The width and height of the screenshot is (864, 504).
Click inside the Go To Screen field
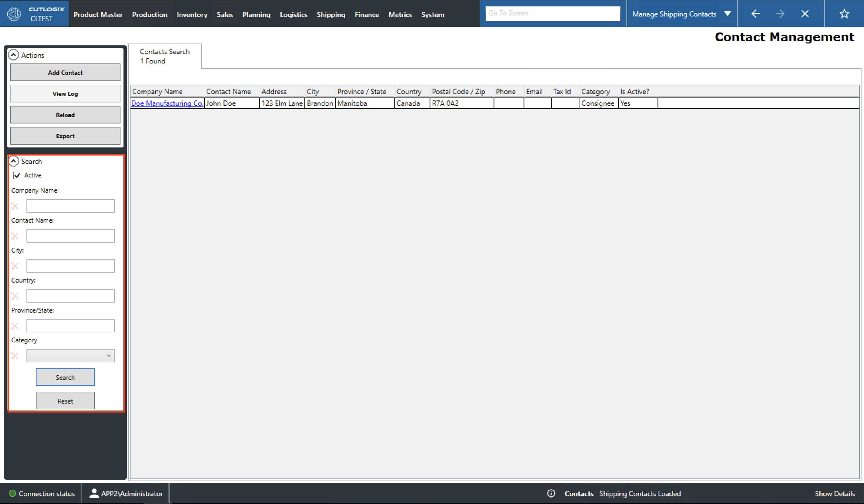click(x=553, y=13)
